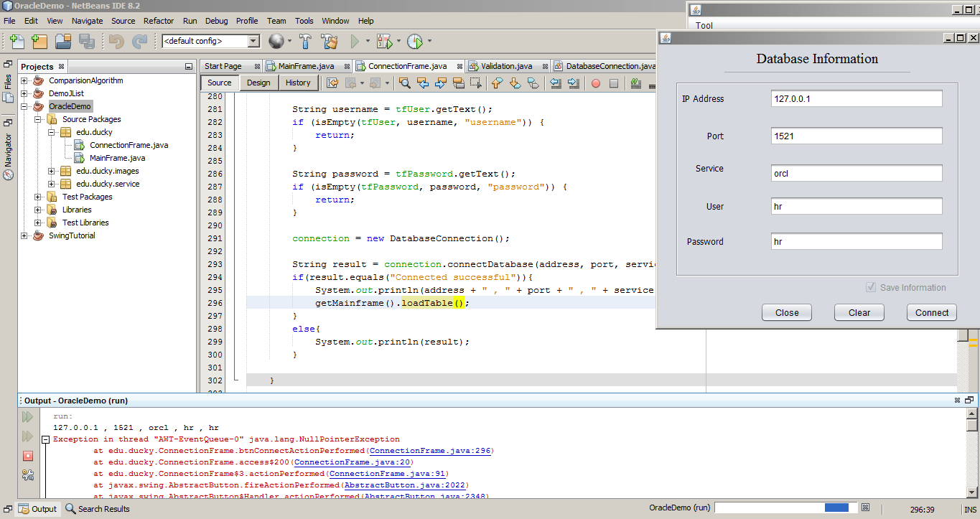Open the default config combo box

[210, 41]
